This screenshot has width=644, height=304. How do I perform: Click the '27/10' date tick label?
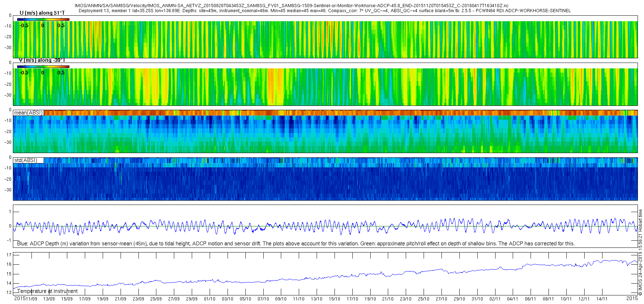(441, 299)
